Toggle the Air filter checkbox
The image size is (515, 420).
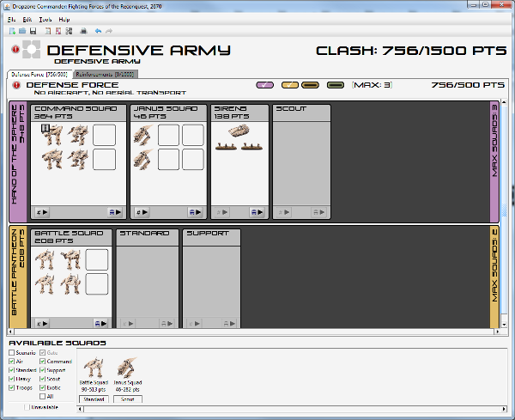click(x=11, y=362)
